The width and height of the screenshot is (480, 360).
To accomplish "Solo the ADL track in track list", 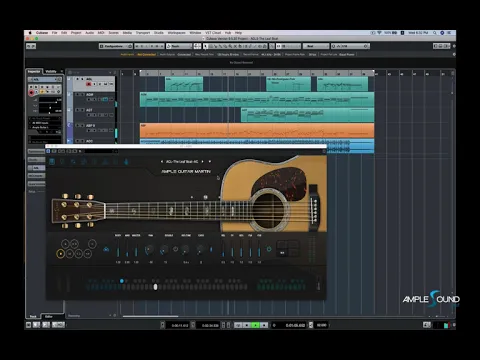I will (x=83, y=79).
